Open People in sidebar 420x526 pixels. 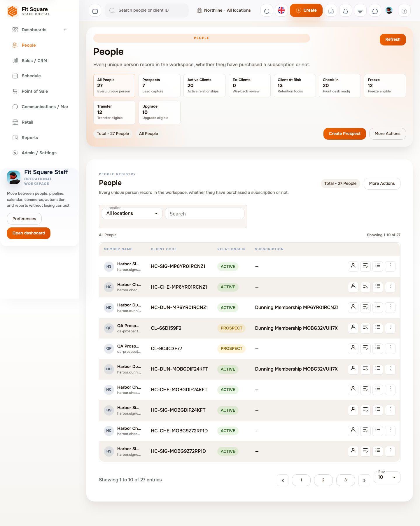(x=40, y=45)
